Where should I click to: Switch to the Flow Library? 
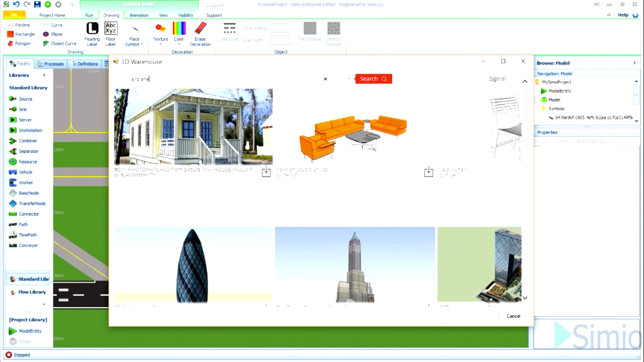(32, 292)
